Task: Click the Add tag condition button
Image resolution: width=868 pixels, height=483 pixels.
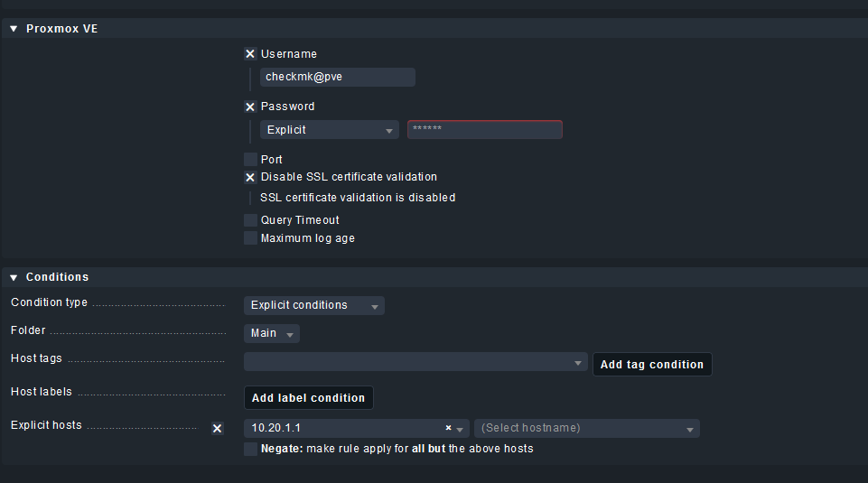Action: coord(652,365)
